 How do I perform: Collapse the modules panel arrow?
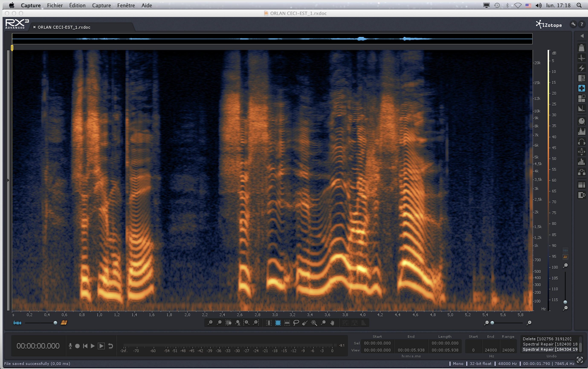pos(582,36)
